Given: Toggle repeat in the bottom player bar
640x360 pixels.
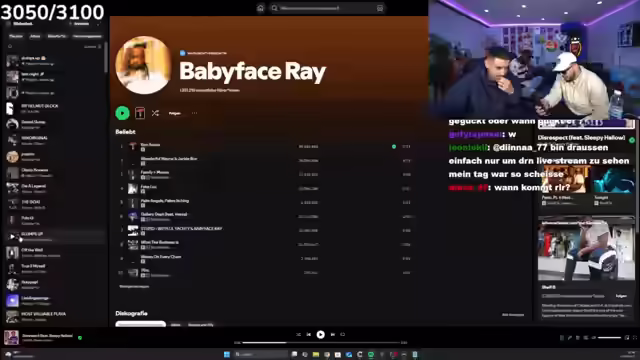Looking at the screenshot, I should [343, 334].
